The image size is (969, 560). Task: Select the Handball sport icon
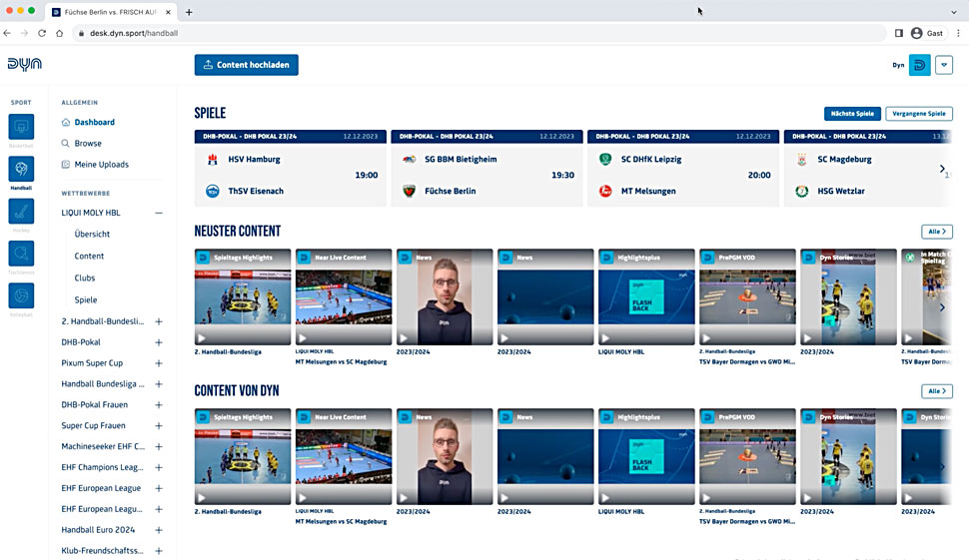[x=21, y=169]
